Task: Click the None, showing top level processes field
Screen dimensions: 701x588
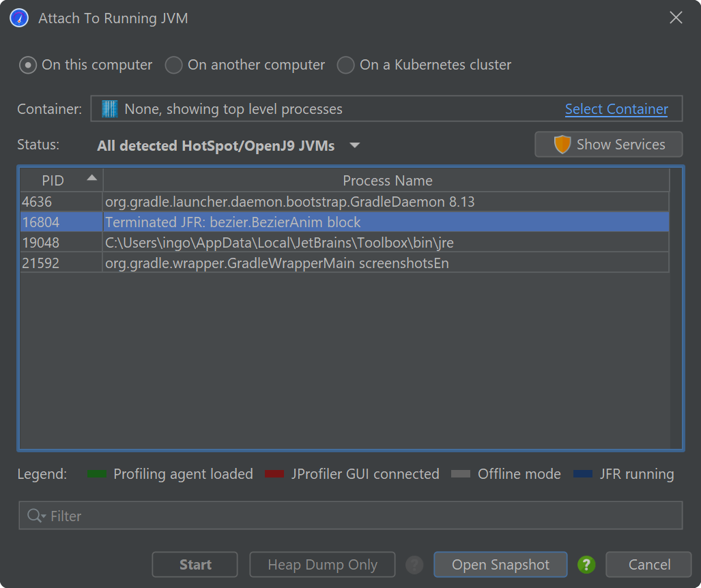Action: pos(386,108)
